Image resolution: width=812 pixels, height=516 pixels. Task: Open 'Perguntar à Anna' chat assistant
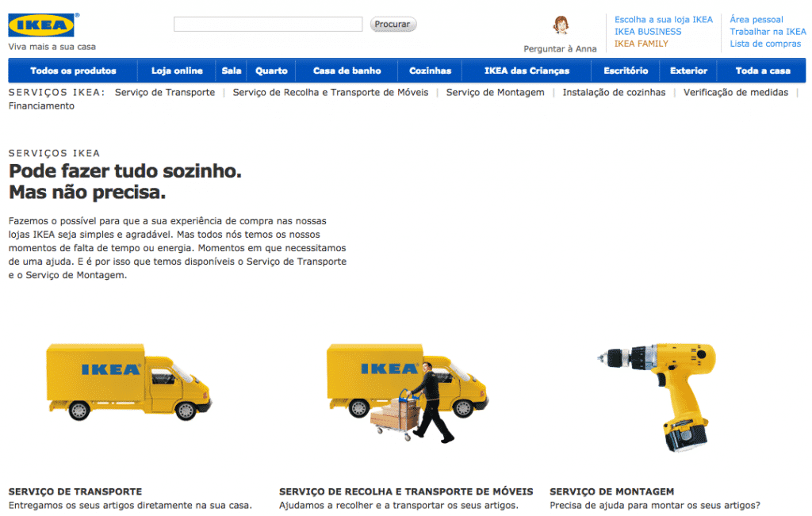pyautogui.click(x=560, y=48)
